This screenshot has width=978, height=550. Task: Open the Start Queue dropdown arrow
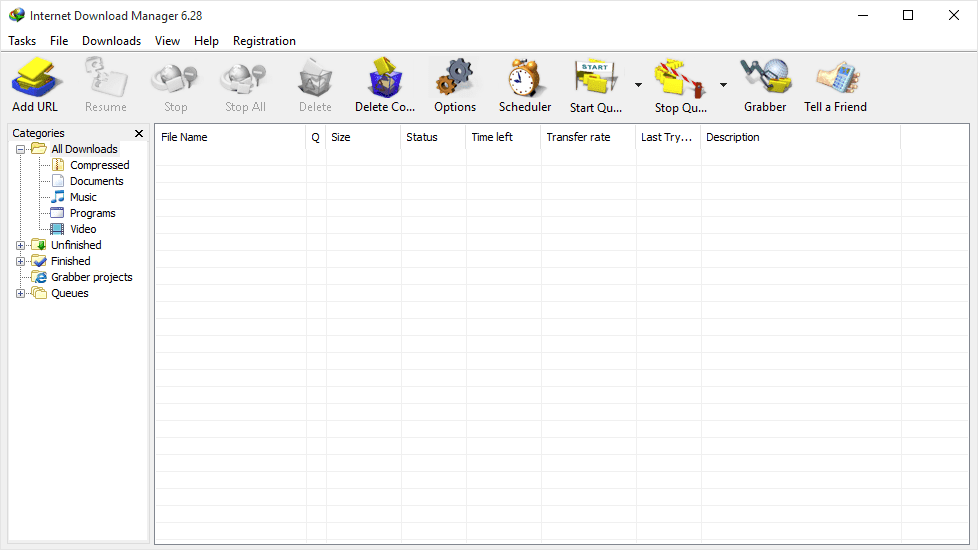[x=638, y=85]
